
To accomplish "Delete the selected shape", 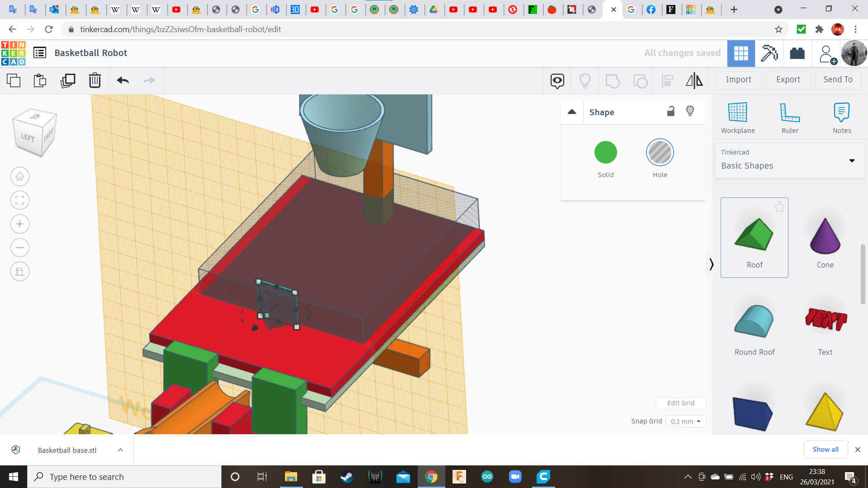I will pos(94,80).
